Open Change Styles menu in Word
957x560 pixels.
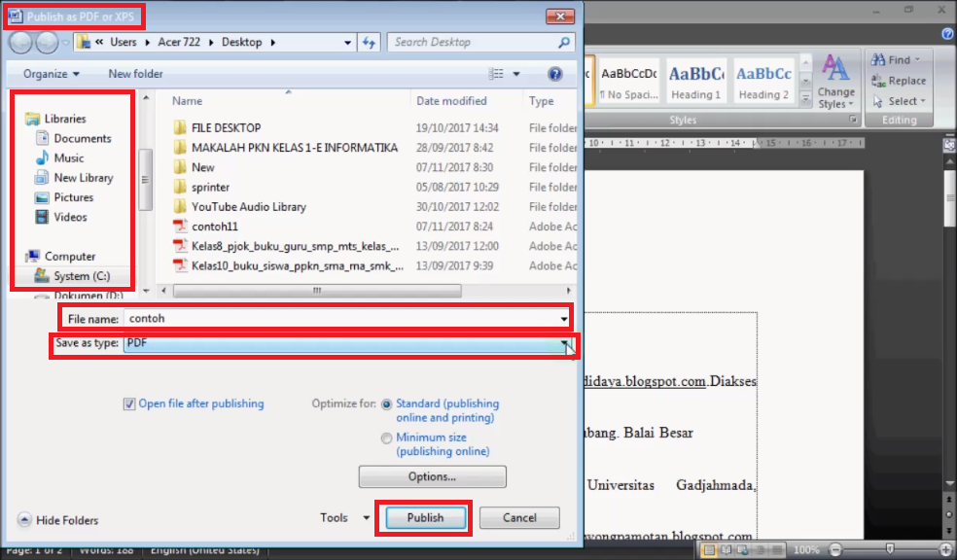(835, 81)
